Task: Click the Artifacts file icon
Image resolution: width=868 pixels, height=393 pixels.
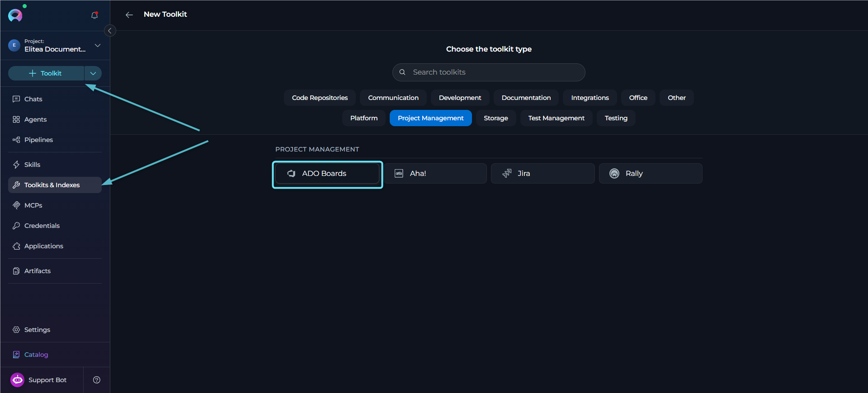Action: pyautogui.click(x=16, y=271)
